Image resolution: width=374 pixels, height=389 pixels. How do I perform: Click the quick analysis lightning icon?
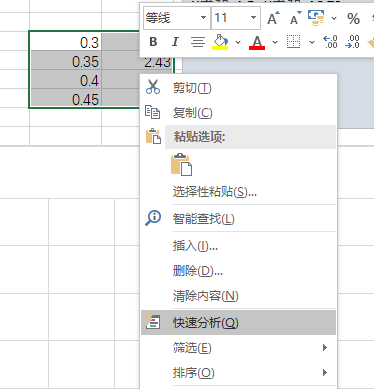153,322
